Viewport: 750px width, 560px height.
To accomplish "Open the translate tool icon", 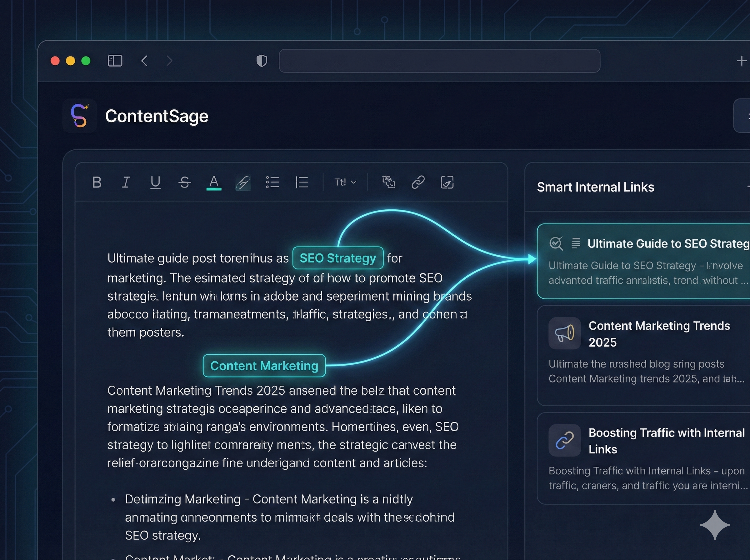I will [x=389, y=182].
